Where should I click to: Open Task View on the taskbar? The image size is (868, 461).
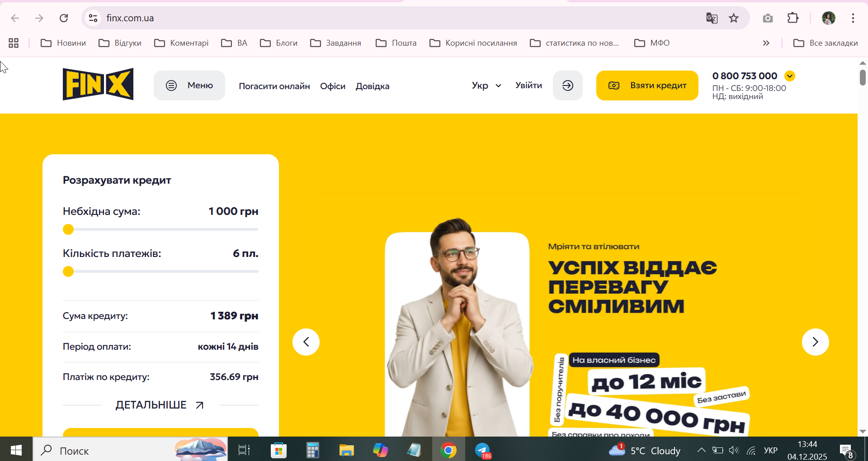(x=244, y=450)
